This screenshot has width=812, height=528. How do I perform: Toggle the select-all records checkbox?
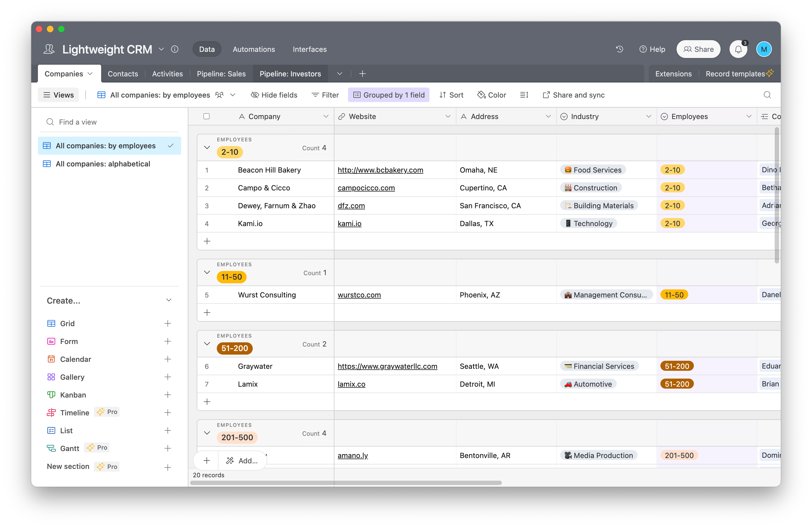(206, 116)
